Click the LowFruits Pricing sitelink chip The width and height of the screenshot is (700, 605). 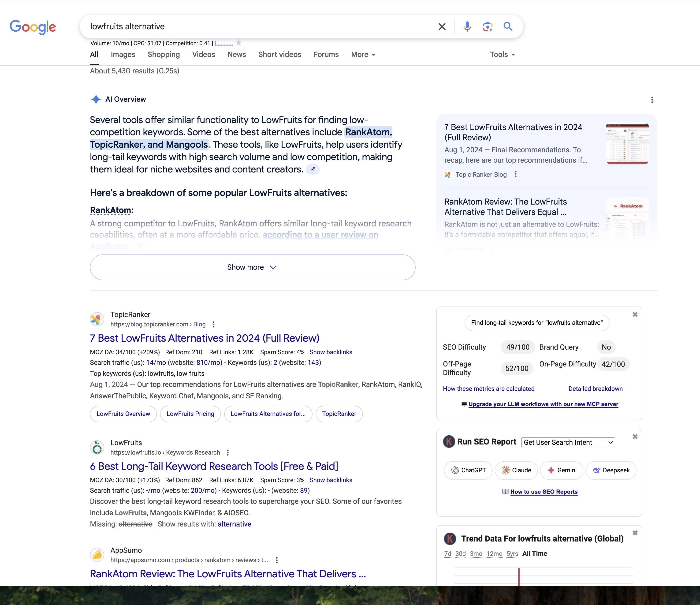(190, 414)
